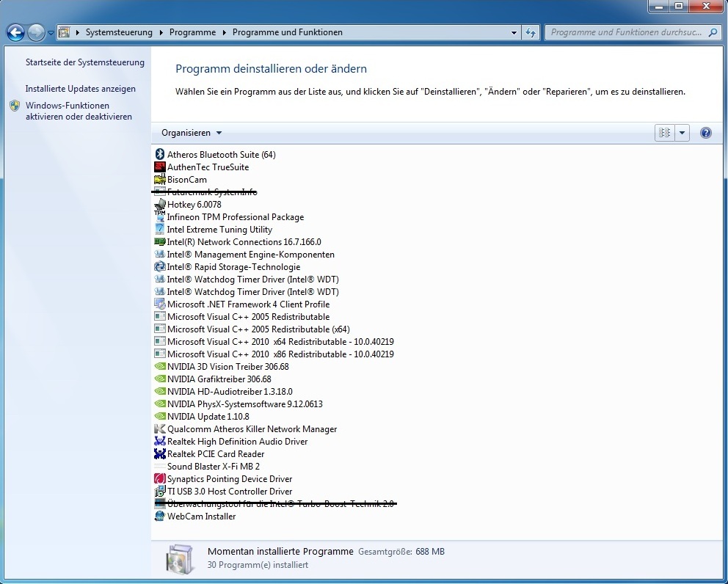Open the address bar history dropdown
728x584 pixels.
514,32
